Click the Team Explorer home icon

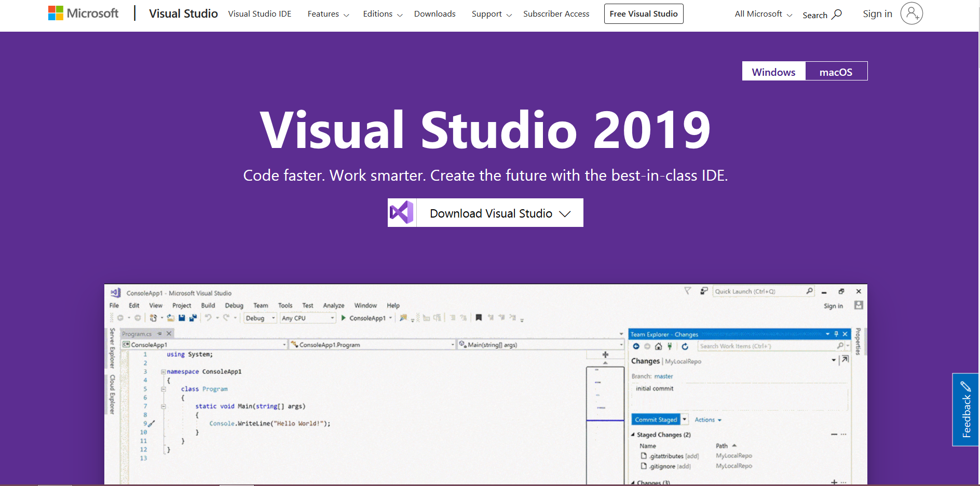pos(658,346)
